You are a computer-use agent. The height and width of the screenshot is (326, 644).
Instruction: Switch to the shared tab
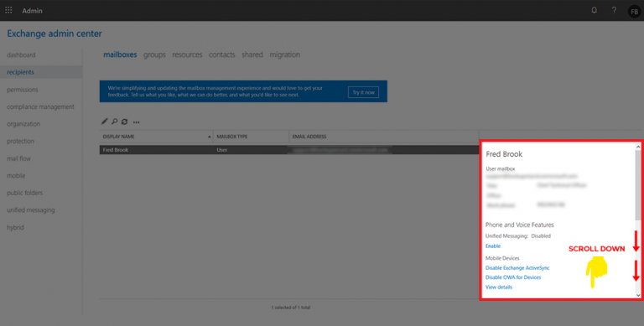[252, 54]
